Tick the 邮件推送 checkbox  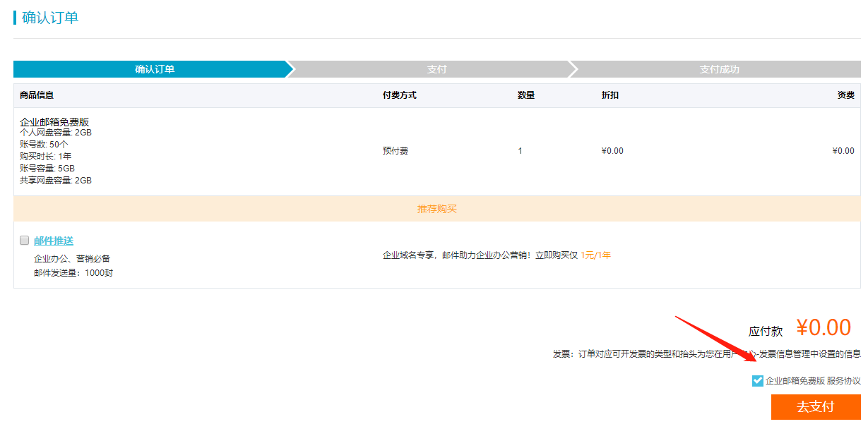[x=25, y=241]
